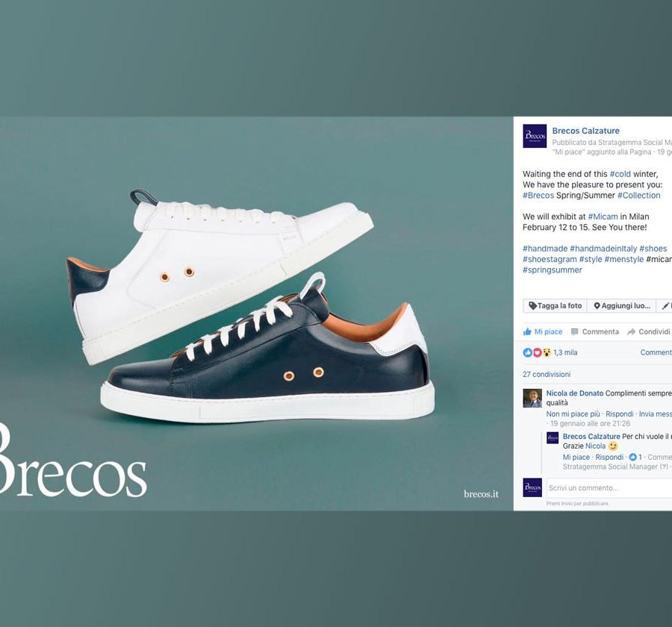This screenshot has height=627, width=672.
Task: Click the pencil edit icon button
Action: click(x=665, y=305)
